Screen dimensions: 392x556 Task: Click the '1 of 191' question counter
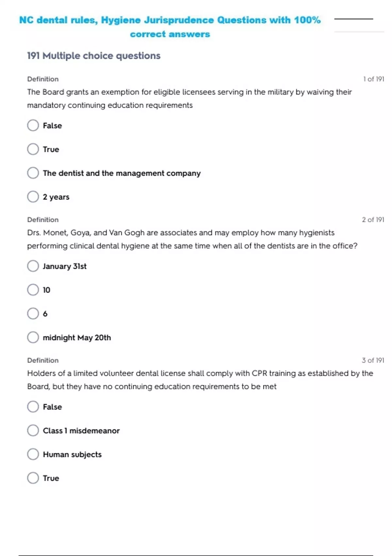coord(373,79)
